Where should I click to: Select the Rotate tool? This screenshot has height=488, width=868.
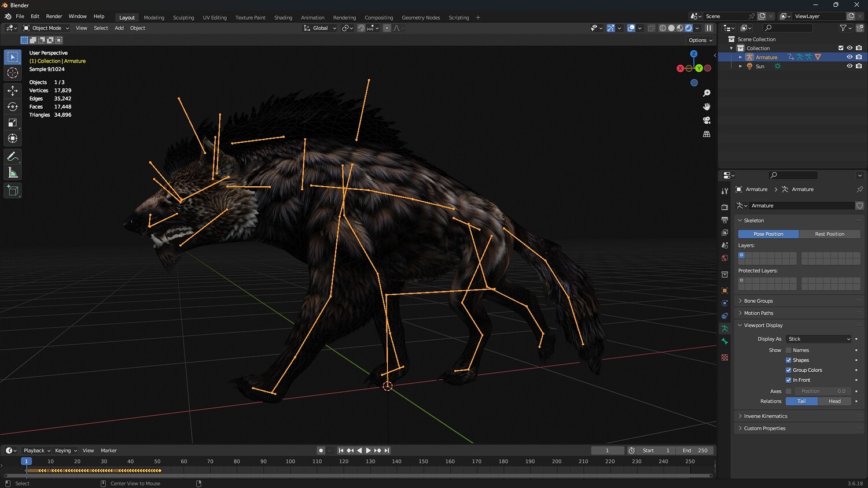(13, 106)
